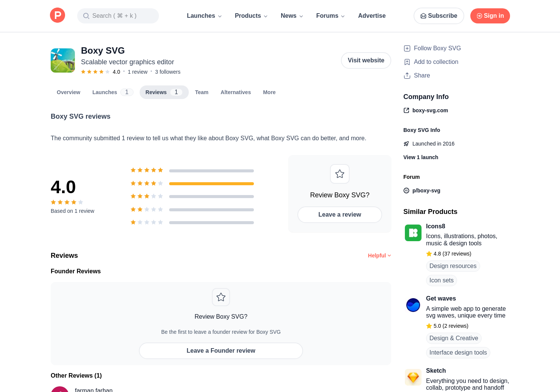Click the Launched in 2016 rocket icon
Screen dimensions: 560x392
pyautogui.click(x=406, y=144)
